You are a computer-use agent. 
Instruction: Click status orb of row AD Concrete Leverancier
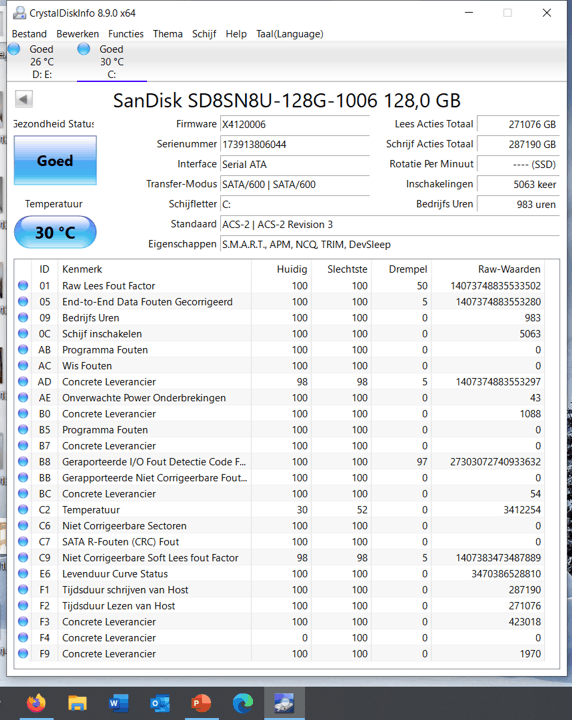pyautogui.click(x=23, y=382)
